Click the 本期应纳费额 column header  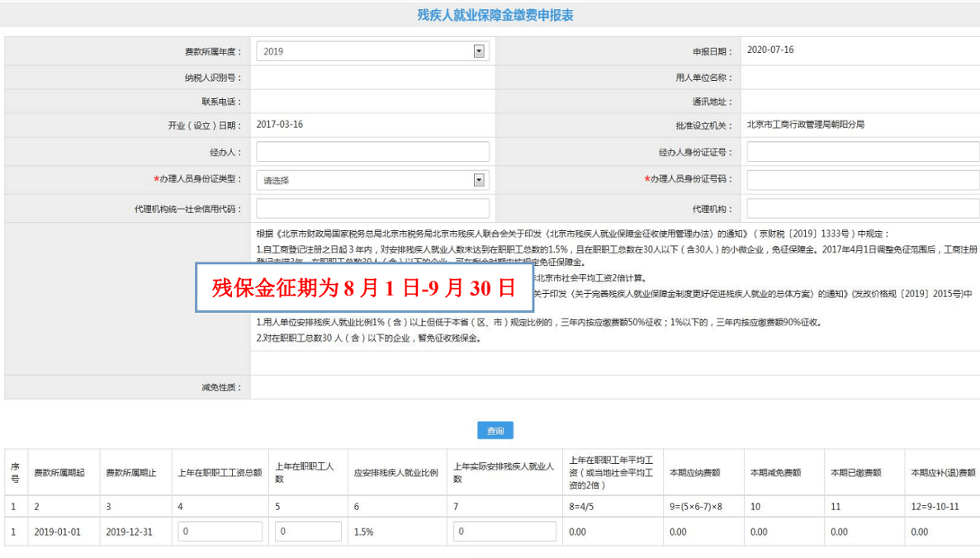pyautogui.click(x=694, y=473)
